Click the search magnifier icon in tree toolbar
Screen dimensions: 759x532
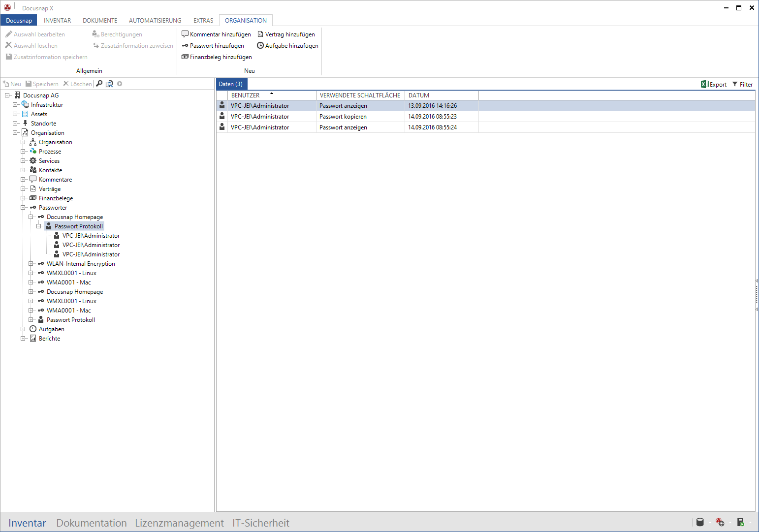point(99,84)
